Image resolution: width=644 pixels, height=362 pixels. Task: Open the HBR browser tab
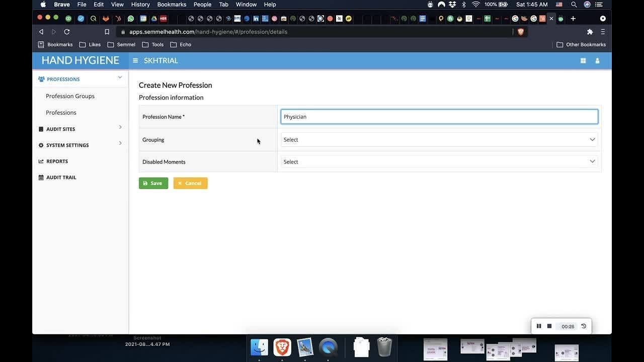163,19
